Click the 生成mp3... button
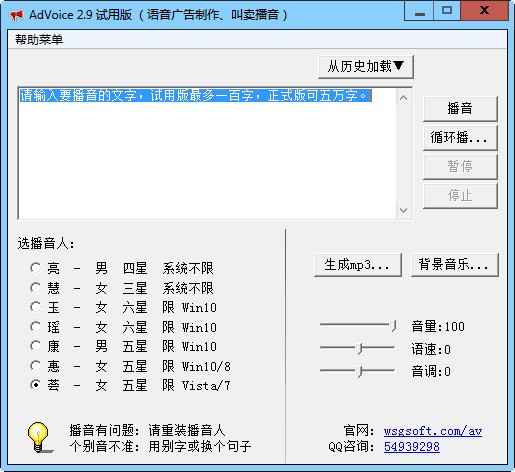Screen dimensions: 515x472 pyautogui.click(x=358, y=265)
